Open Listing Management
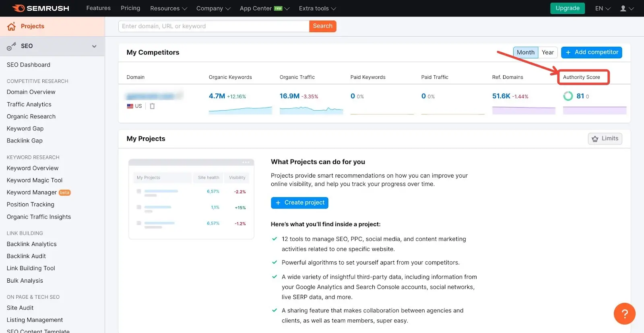Image resolution: width=644 pixels, height=333 pixels. [35, 320]
